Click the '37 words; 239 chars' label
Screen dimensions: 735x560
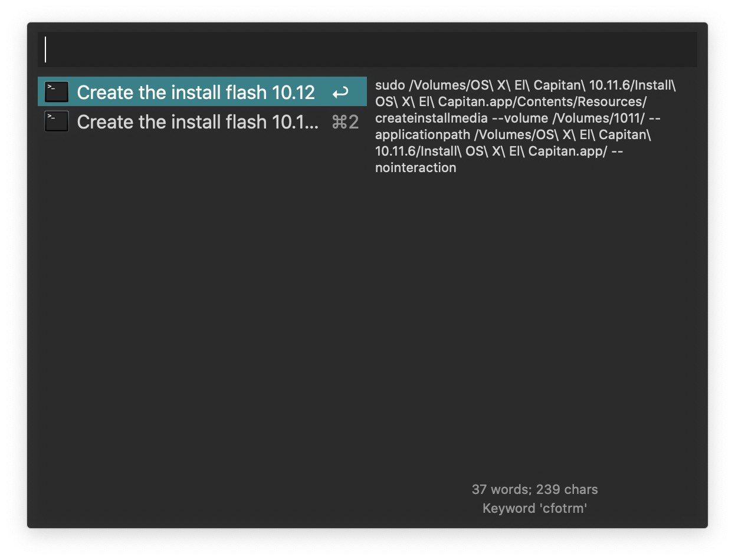[534, 489]
